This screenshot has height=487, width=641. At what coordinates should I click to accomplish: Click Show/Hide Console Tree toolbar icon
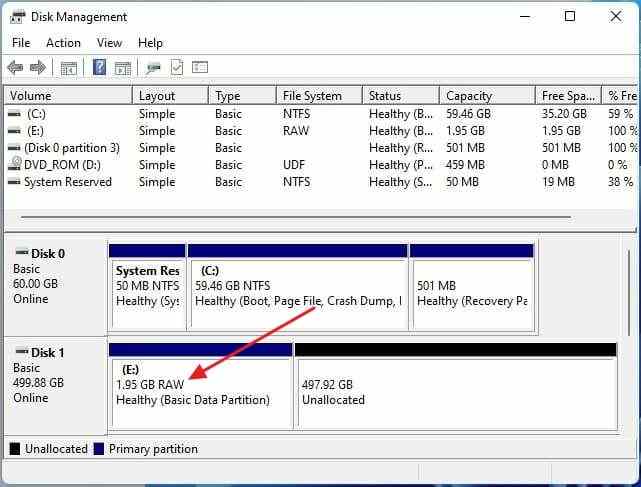69,67
